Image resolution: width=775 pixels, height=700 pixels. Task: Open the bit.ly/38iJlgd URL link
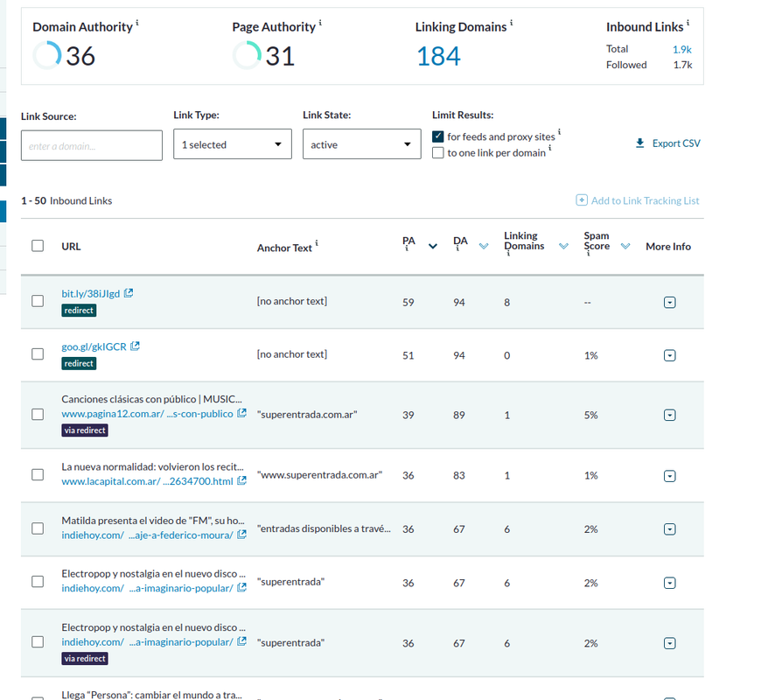click(90, 294)
